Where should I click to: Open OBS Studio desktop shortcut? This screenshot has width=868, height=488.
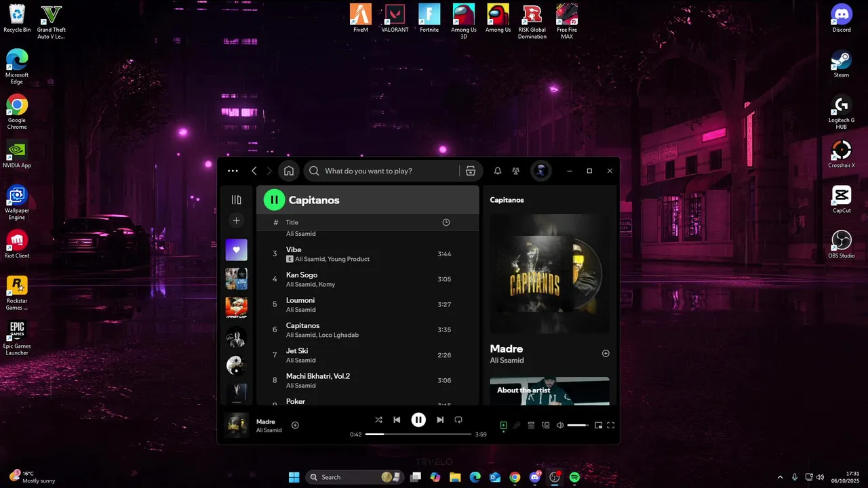tap(842, 244)
